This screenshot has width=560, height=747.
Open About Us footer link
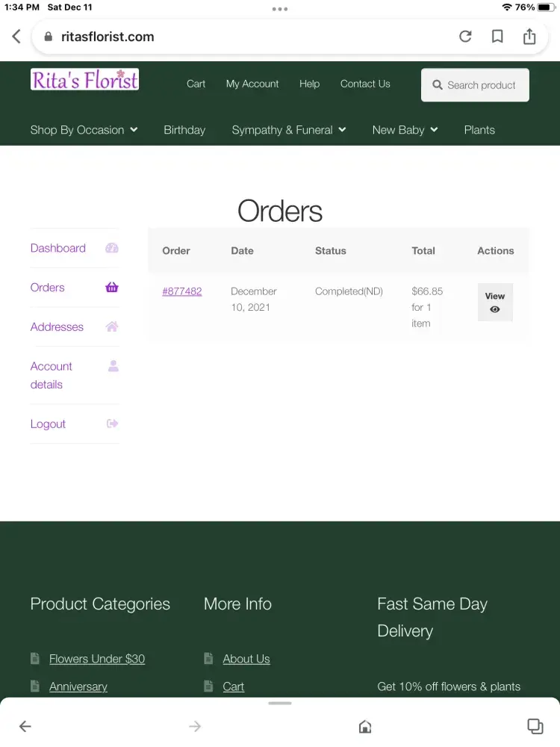pos(246,658)
